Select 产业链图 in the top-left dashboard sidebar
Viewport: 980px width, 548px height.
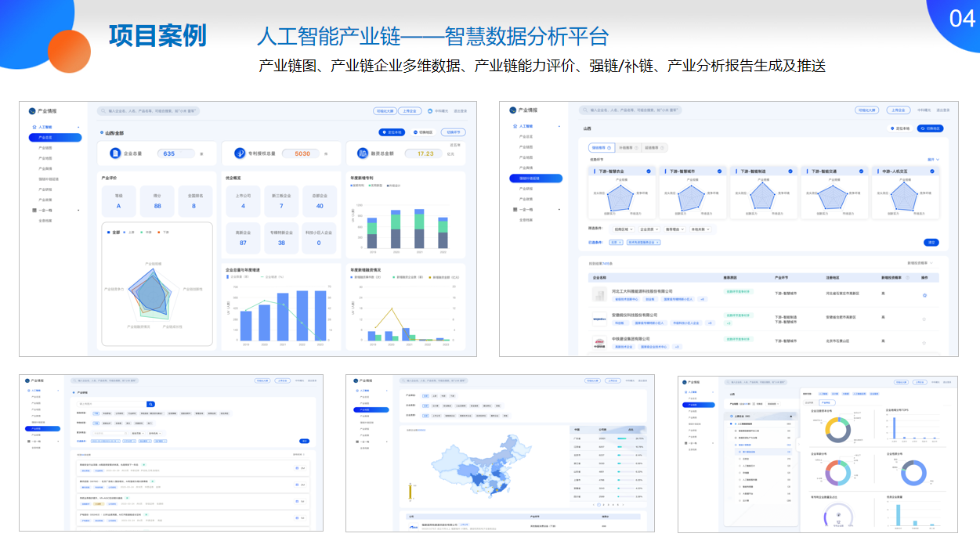tap(45, 148)
